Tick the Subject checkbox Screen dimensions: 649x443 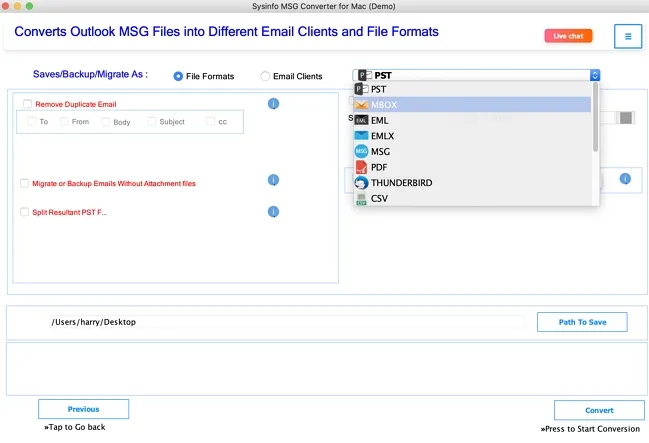click(x=151, y=121)
